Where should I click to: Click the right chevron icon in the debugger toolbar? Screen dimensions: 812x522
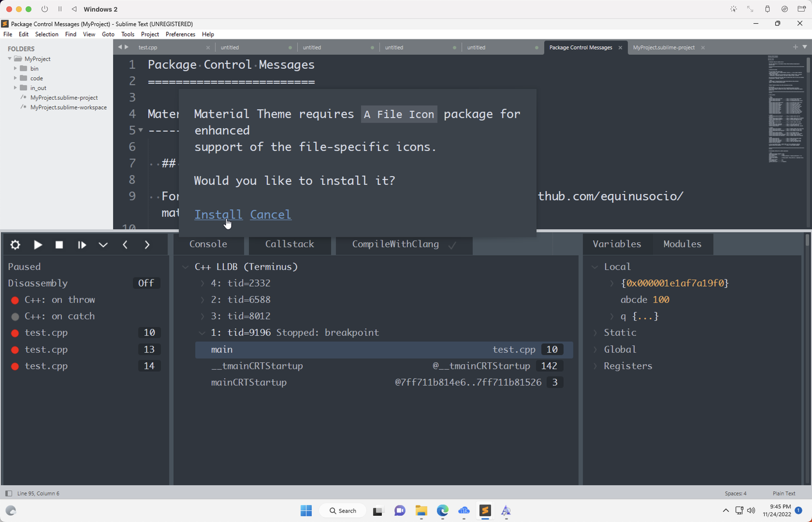click(147, 245)
